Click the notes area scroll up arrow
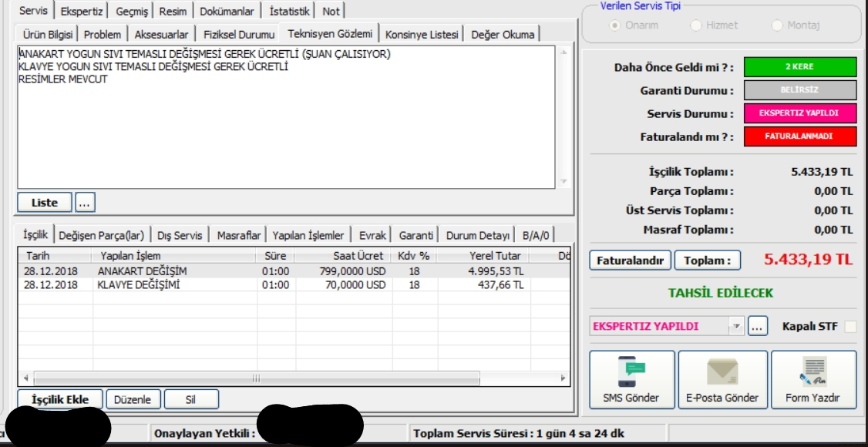This screenshot has width=868, height=447. point(564,52)
